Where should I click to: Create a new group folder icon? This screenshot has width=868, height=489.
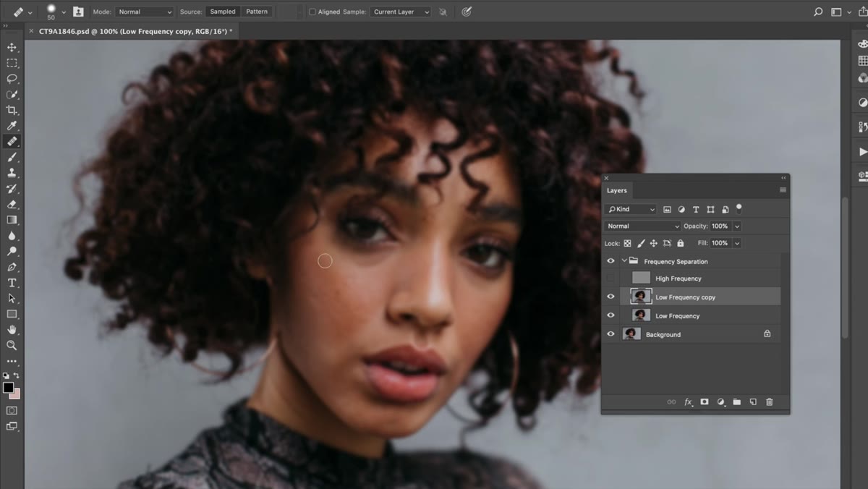click(x=736, y=401)
